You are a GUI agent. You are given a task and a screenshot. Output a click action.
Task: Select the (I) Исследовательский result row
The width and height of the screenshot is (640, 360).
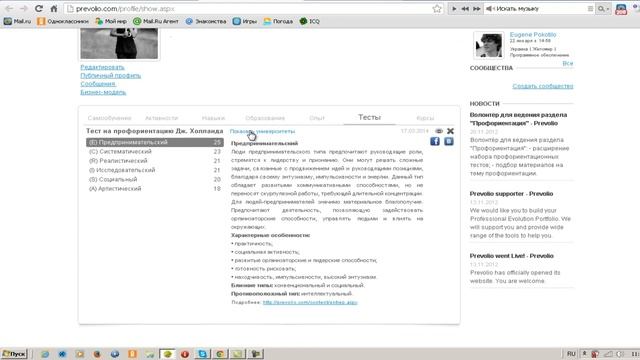(x=155, y=170)
